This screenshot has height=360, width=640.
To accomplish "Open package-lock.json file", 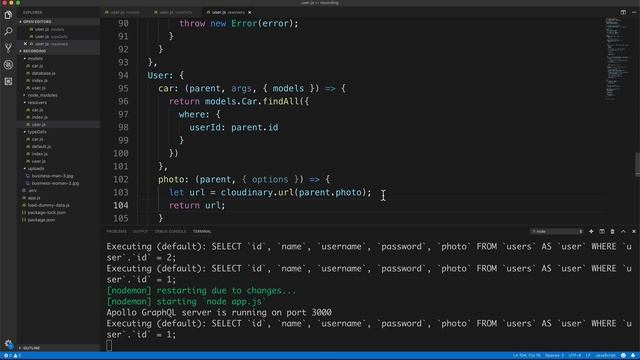I will [47, 213].
